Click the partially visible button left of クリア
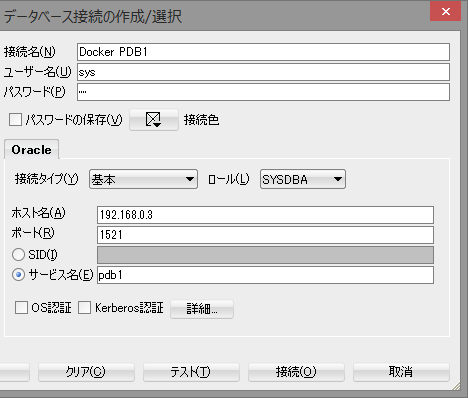This screenshot has width=468, height=398. (15, 372)
